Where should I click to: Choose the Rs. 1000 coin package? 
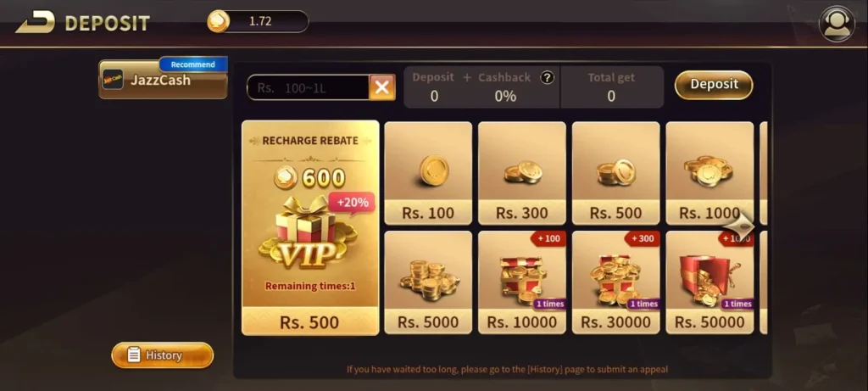tap(709, 173)
